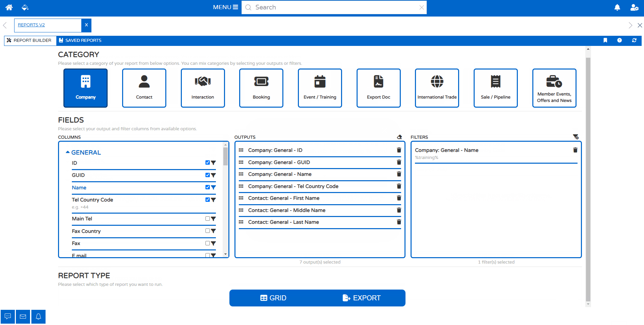Collapse the GENERAL columns group
The width and height of the screenshot is (644, 325).
click(83, 153)
